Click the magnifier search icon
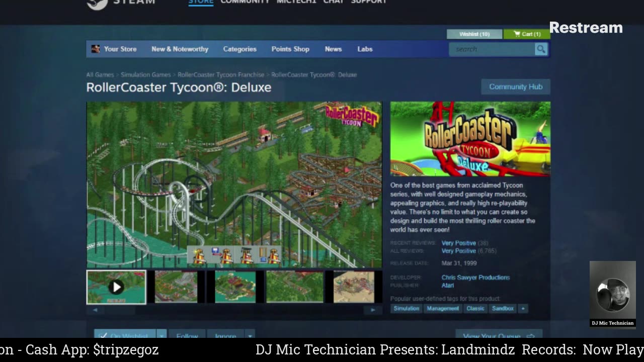 pyautogui.click(x=541, y=49)
